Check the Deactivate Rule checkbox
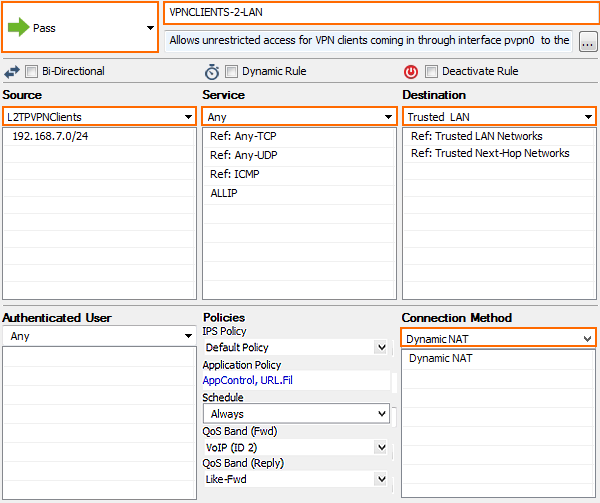 [x=431, y=71]
